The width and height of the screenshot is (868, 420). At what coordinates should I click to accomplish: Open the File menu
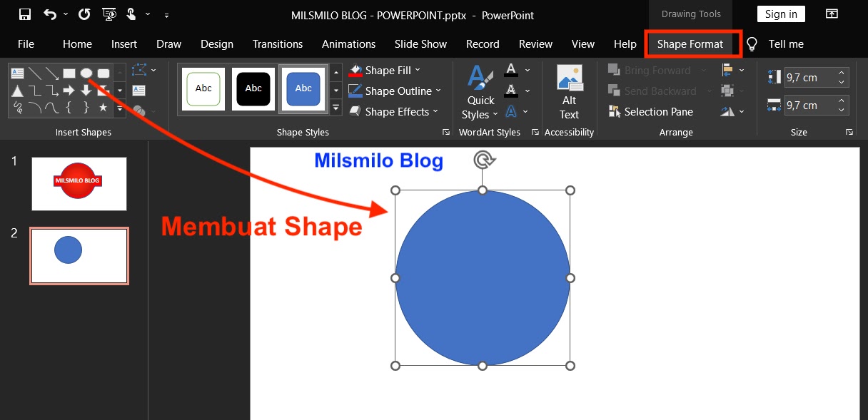tap(26, 44)
